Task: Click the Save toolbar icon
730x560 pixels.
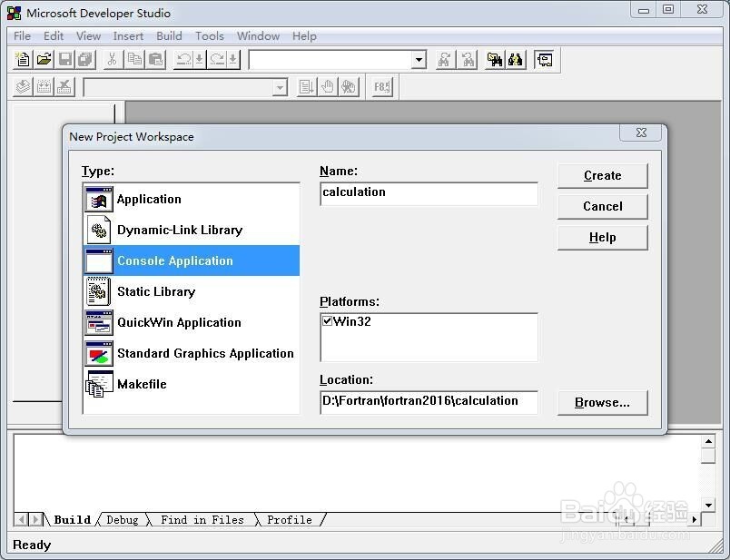Action: [65, 60]
